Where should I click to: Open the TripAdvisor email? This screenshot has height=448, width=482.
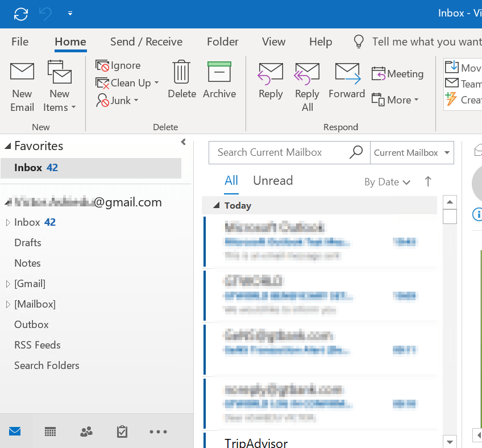click(321, 440)
